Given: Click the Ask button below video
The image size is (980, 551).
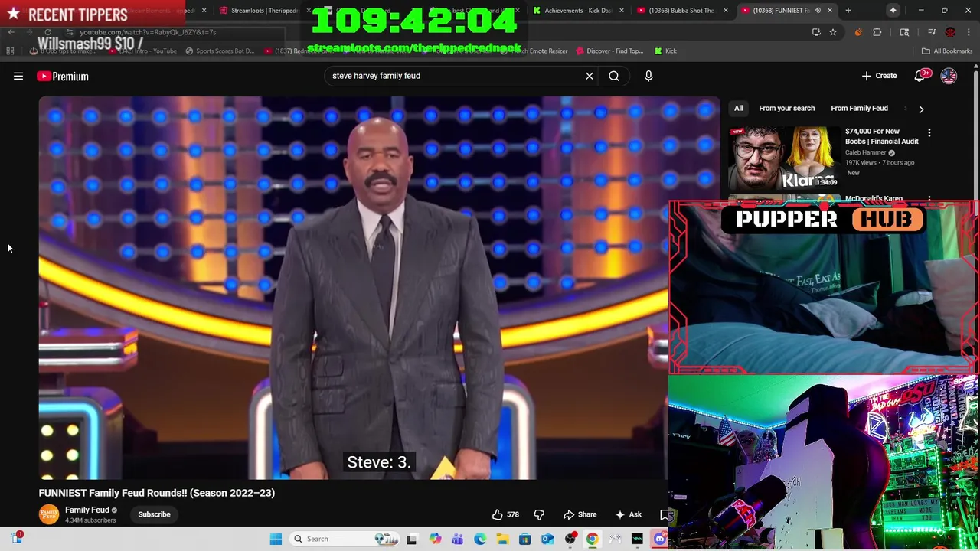Looking at the screenshot, I should coord(628,514).
